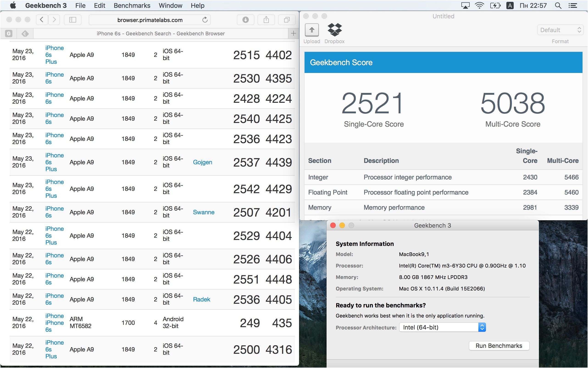Toggle the Safari sidebar
Image resolution: width=588 pixels, height=368 pixels.
coord(72,20)
